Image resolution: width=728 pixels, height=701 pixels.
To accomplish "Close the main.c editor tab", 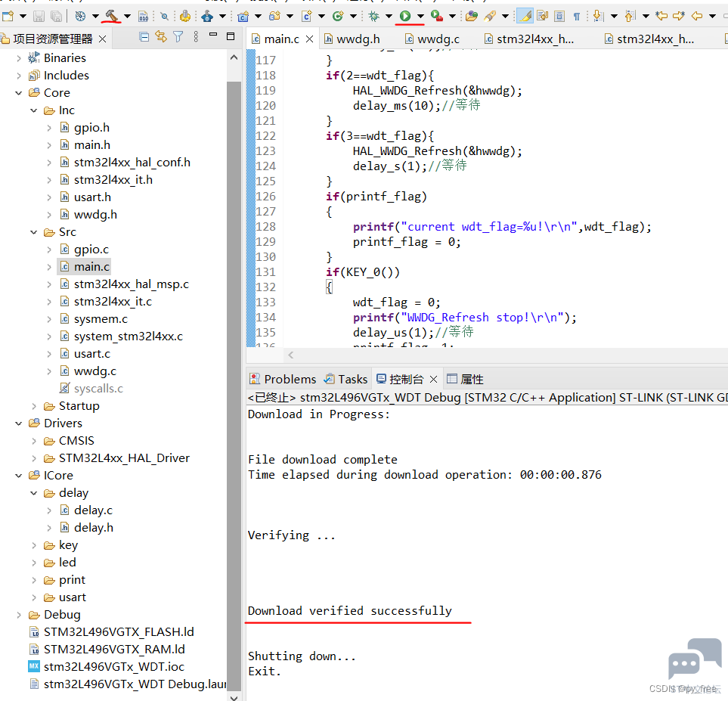I will pos(310,39).
